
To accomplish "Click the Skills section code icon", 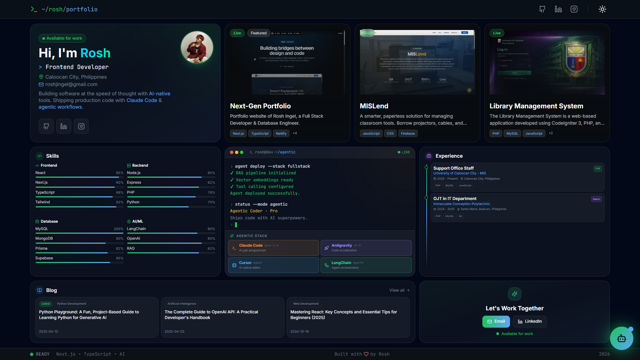I will tap(40, 156).
